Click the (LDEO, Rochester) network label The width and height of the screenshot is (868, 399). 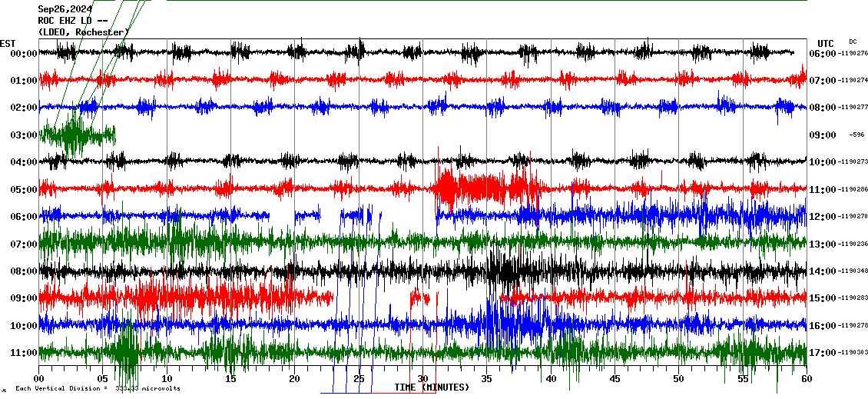[x=83, y=32]
